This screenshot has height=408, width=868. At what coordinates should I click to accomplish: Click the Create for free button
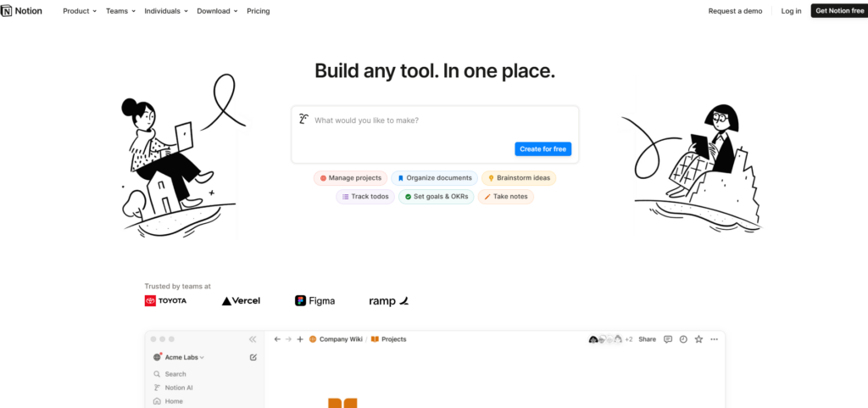(542, 149)
